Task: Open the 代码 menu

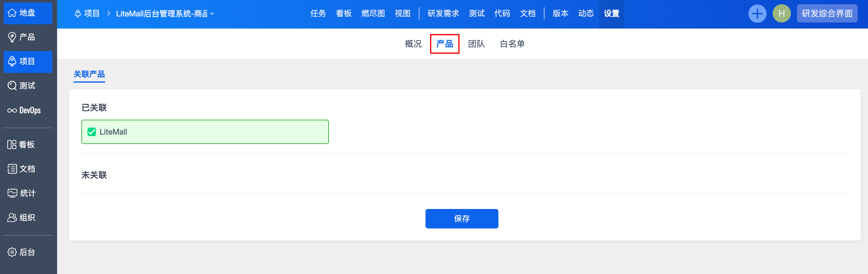Action: 502,13
